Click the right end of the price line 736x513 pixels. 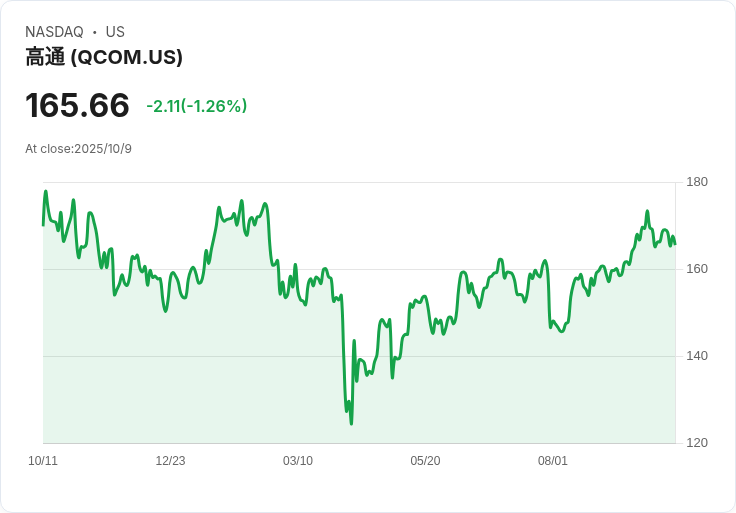(x=675, y=243)
